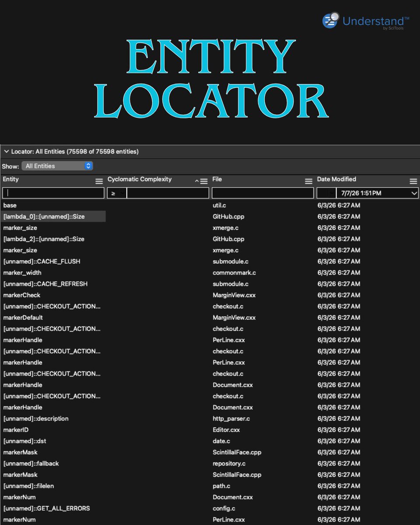This screenshot has width=420, height=525.
Task: Focus the Cyclomatic Complexity value filter field
Action: coord(168,193)
